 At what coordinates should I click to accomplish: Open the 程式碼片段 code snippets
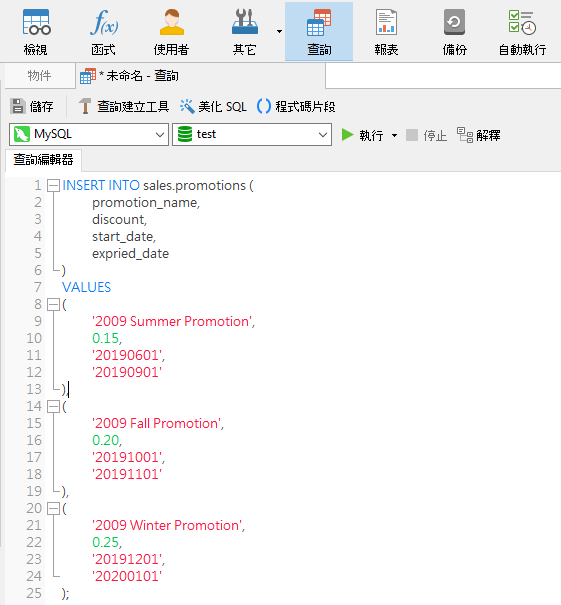[296, 106]
